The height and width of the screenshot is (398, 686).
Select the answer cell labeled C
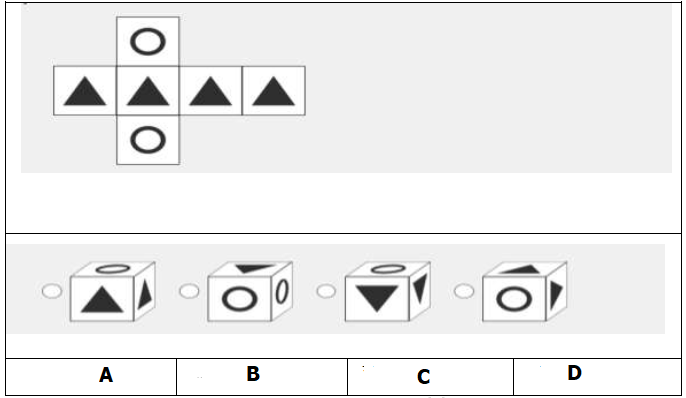[430, 377]
